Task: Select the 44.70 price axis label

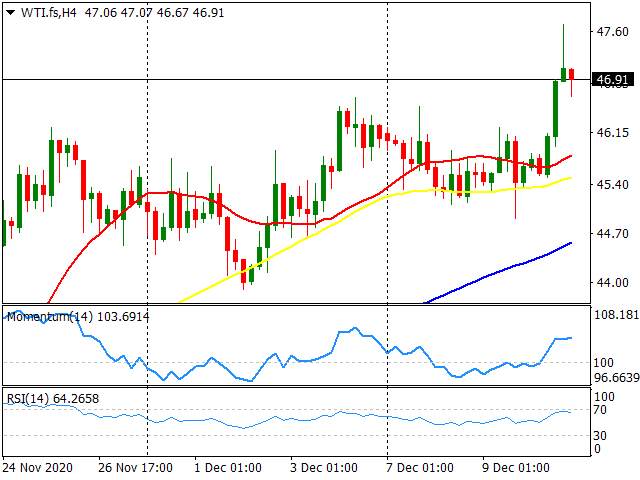Action: click(x=612, y=233)
